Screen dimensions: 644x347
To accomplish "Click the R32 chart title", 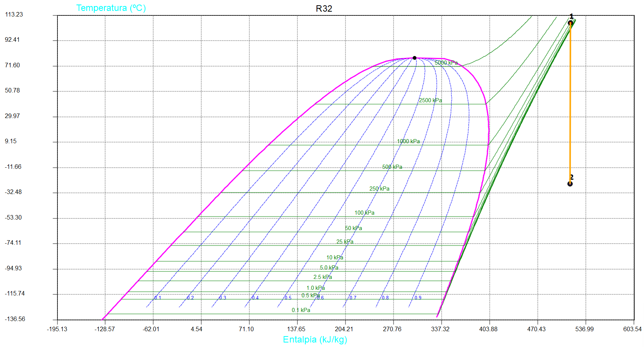I will coord(324,9).
